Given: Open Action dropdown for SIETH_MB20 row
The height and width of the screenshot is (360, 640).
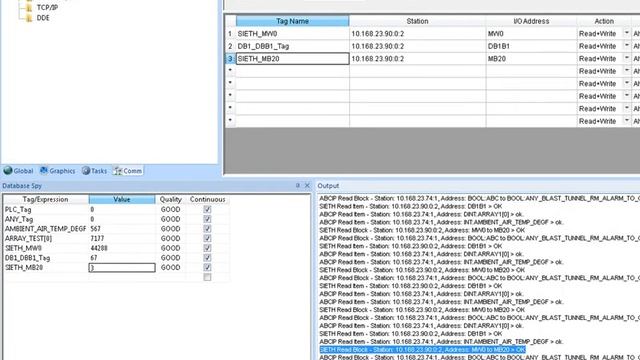Looking at the screenshot, I should pyautogui.click(x=627, y=59).
